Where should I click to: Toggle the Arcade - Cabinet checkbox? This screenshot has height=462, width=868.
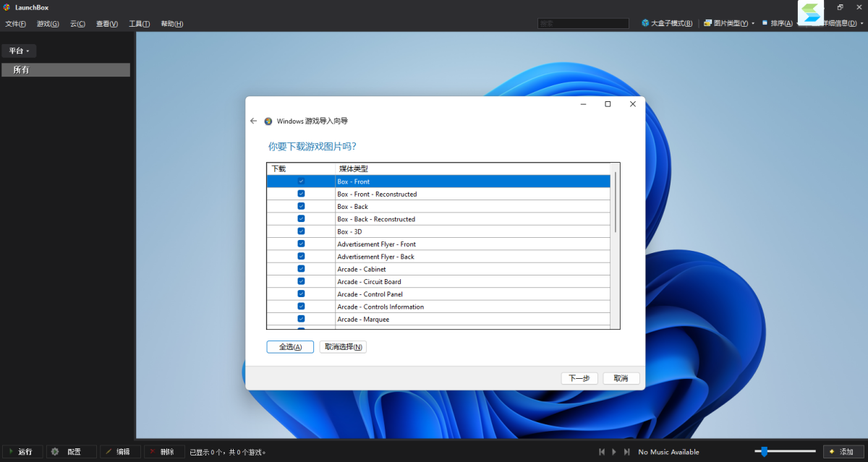click(x=301, y=269)
